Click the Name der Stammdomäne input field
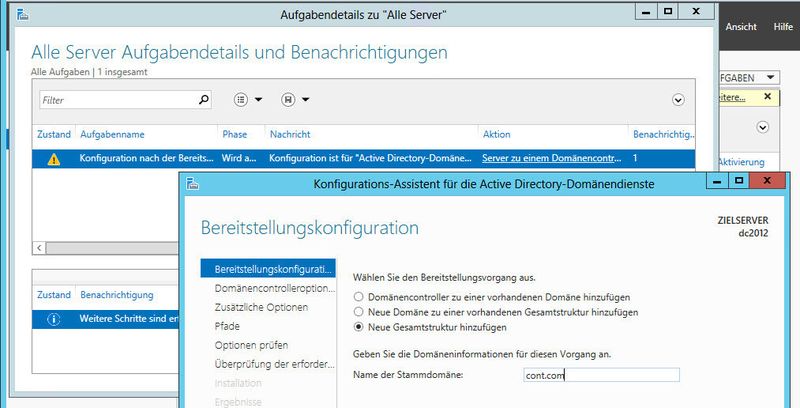 [602, 375]
